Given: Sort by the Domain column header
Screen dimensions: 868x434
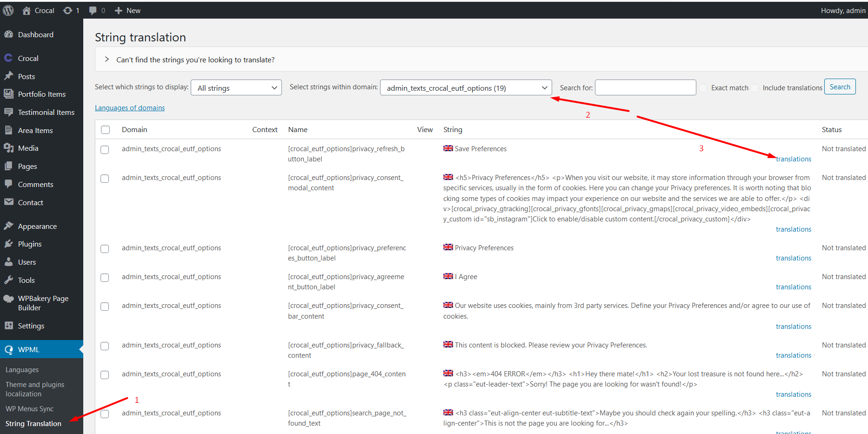Looking at the screenshot, I should [x=134, y=130].
